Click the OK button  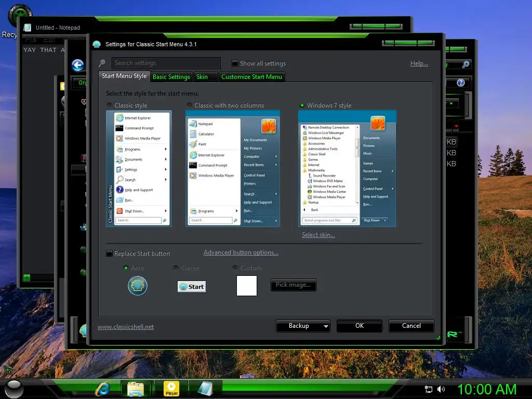click(x=360, y=326)
